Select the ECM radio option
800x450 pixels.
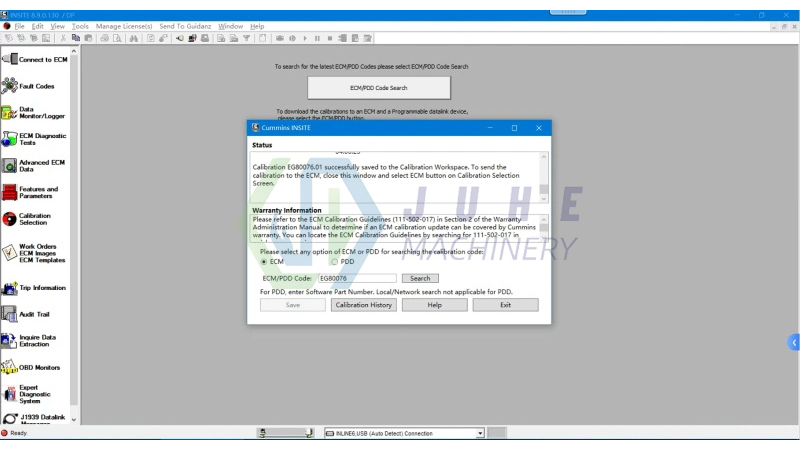coord(264,262)
